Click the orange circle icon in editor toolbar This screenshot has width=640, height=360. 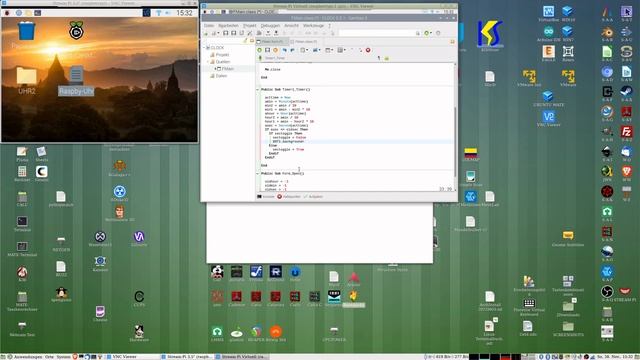[x=276, y=50]
